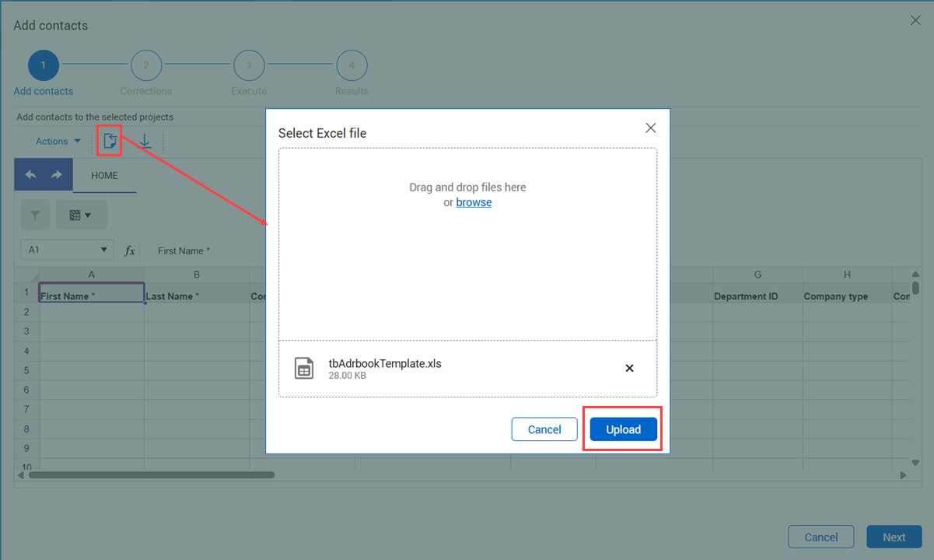Click the horizontal spreadsheet scrollbar
The image size is (934, 560).
click(152, 474)
